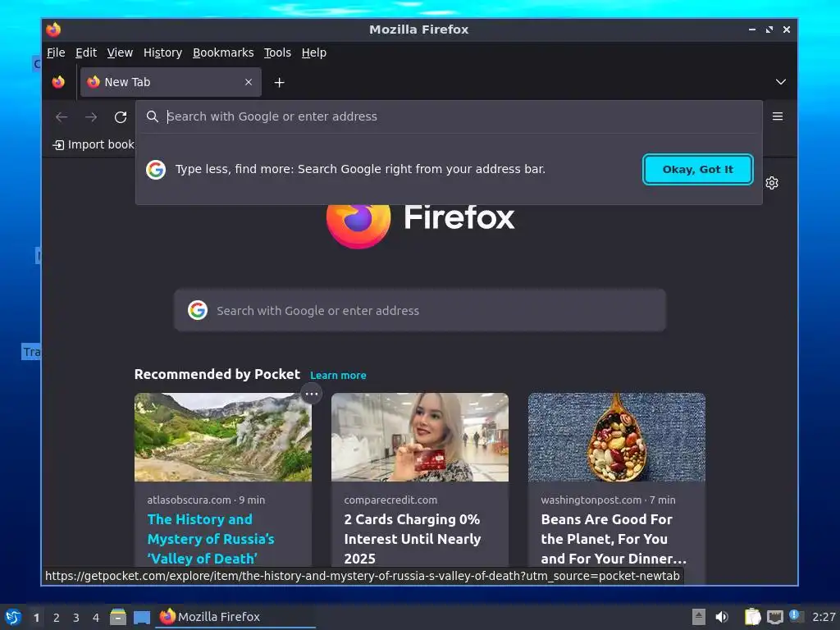
Task: Open the View menu
Action: 120,52
